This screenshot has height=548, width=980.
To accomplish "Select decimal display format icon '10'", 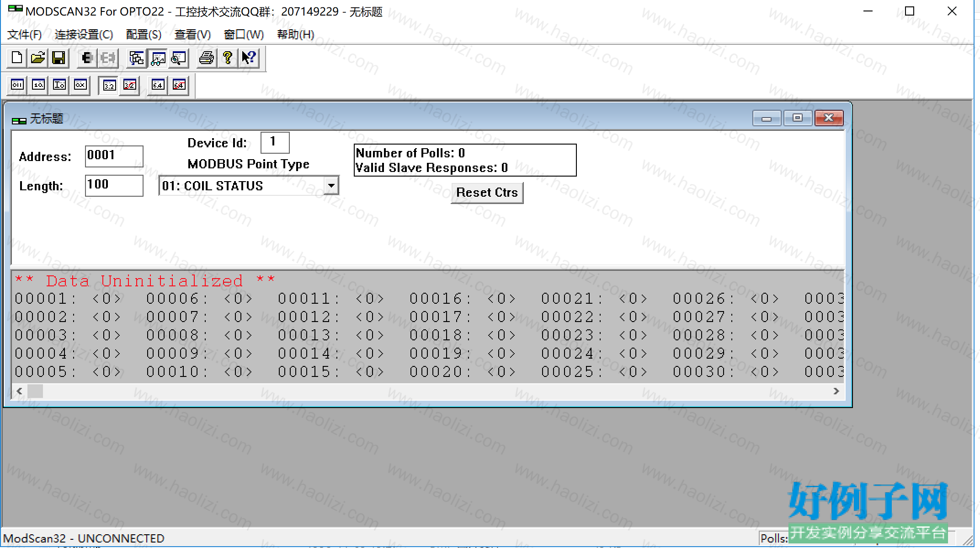I will 38,85.
